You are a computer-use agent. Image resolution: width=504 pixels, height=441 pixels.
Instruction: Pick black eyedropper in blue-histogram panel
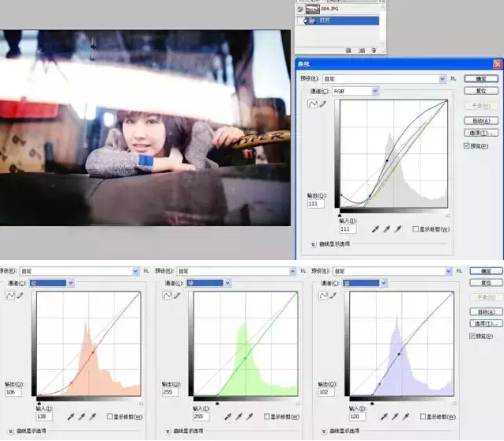click(384, 416)
